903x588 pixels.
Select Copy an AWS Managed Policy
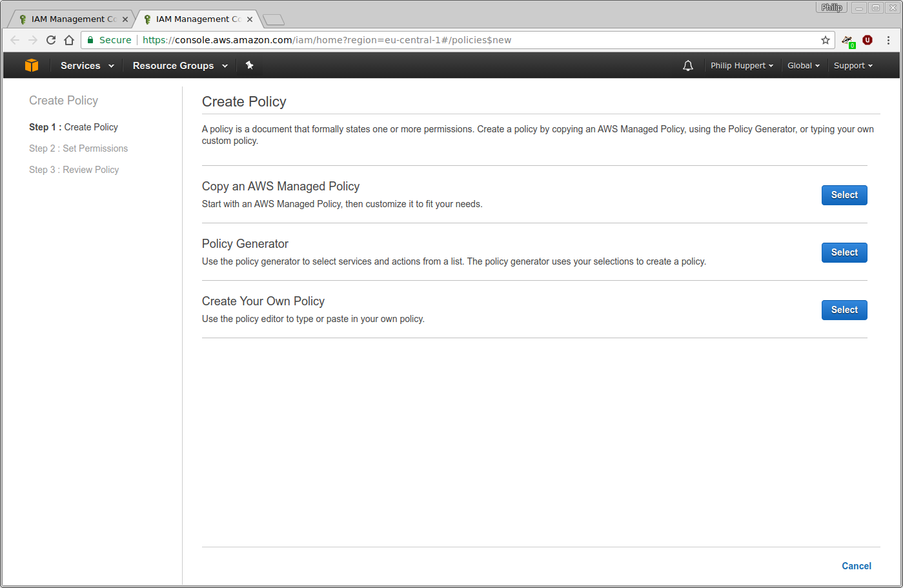[x=844, y=195]
